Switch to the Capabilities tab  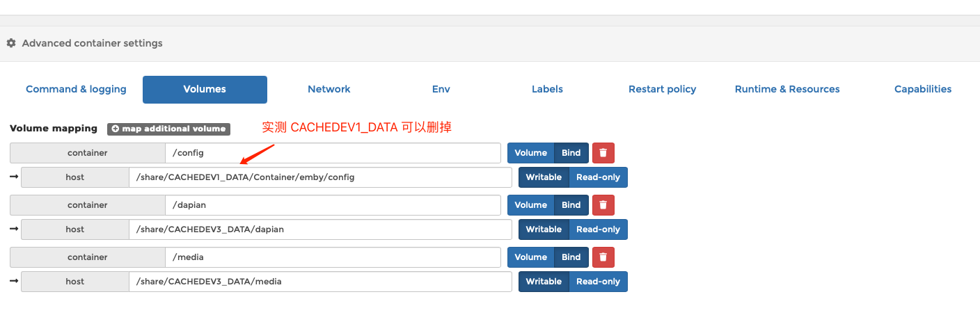coord(922,89)
